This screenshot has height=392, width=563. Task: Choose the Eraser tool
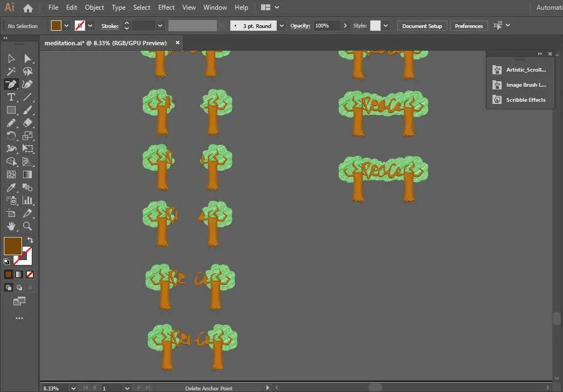[28, 123]
